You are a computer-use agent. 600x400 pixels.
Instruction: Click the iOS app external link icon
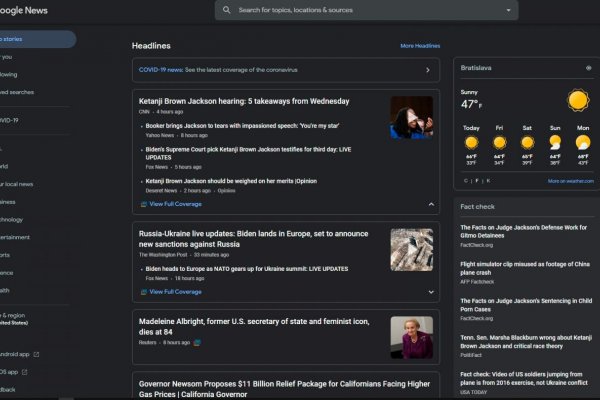[24, 372]
